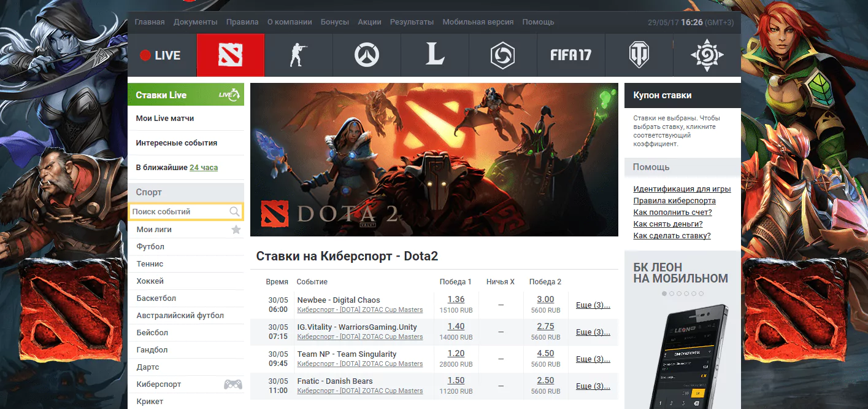
Task: Open the Fnatic - Danish Bears match
Action: (335, 381)
